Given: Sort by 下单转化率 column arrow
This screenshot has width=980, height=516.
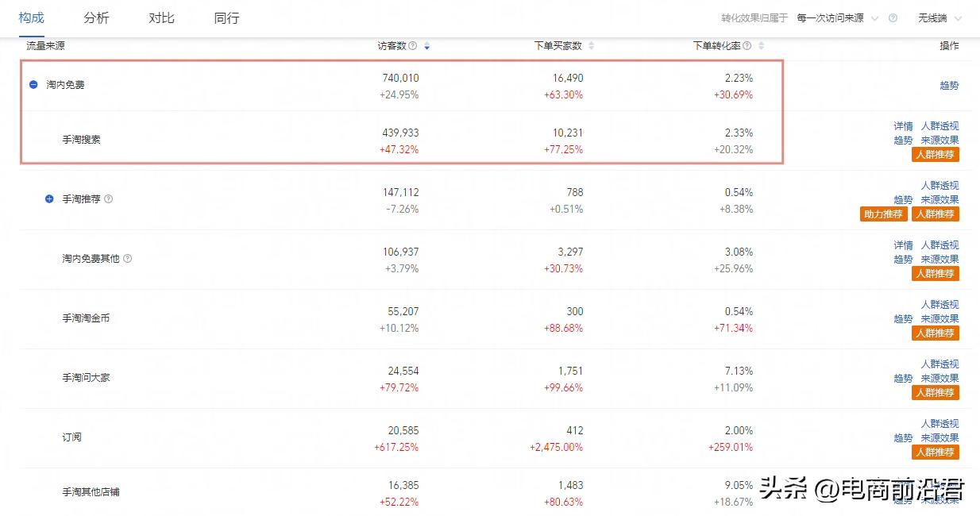Looking at the screenshot, I should pos(762,46).
